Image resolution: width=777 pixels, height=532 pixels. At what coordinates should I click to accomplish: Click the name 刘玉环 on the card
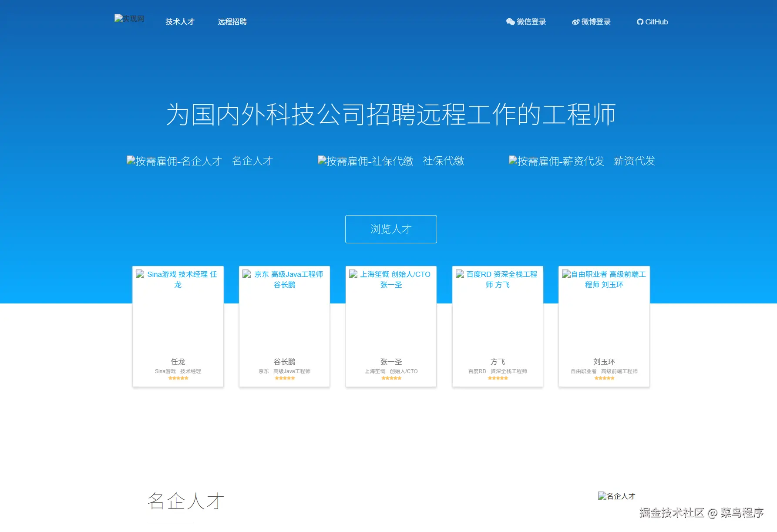click(x=604, y=362)
